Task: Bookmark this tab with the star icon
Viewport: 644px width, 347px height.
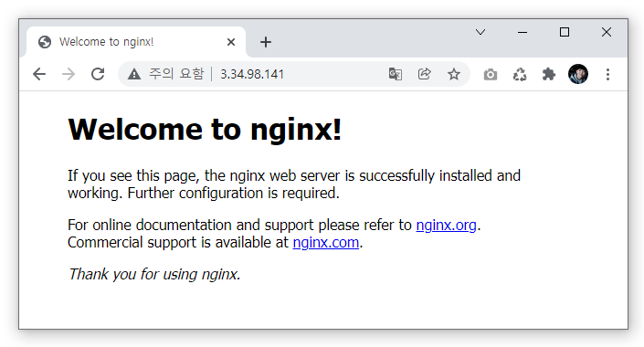Action: 454,74
